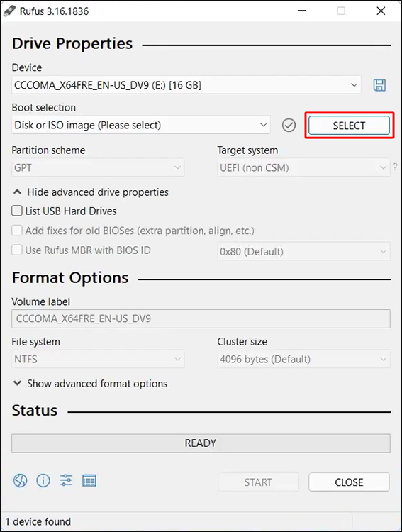The width and height of the screenshot is (402, 532).
Task: Click the CLOSE button
Action: (x=349, y=482)
